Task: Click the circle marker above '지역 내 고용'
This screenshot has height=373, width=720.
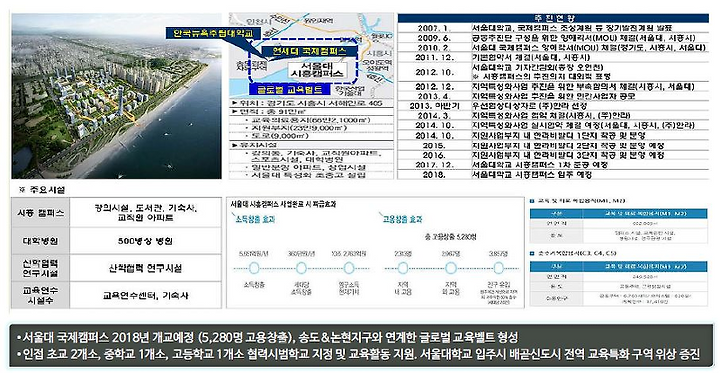Action: (403, 268)
